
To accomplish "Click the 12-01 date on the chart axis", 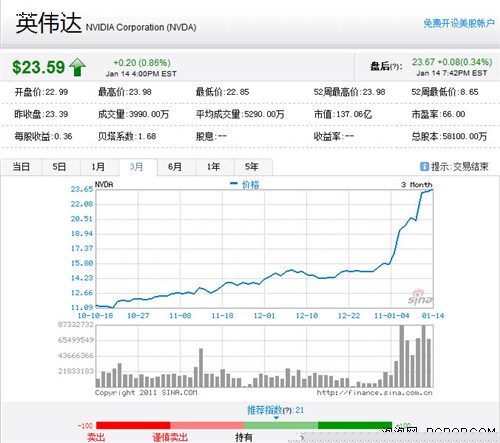I will point(264,316).
